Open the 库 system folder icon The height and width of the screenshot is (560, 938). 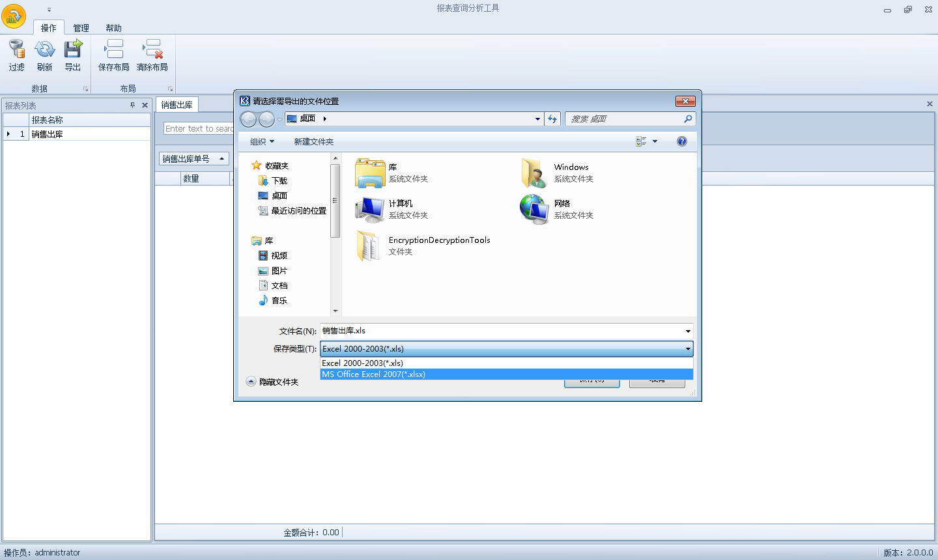coord(370,173)
